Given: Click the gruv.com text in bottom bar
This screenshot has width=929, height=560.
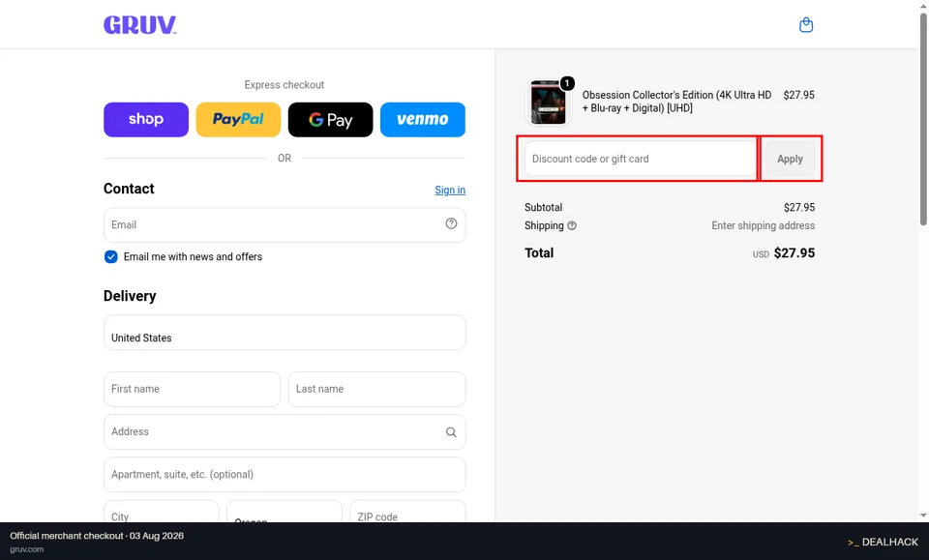Looking at the screenshot, I should [27, 549].
